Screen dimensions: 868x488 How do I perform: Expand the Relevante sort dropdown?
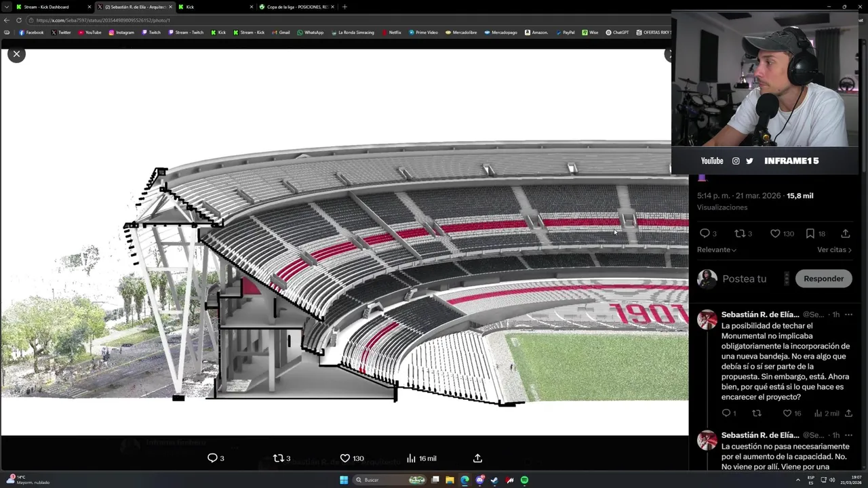coord(717,249)
